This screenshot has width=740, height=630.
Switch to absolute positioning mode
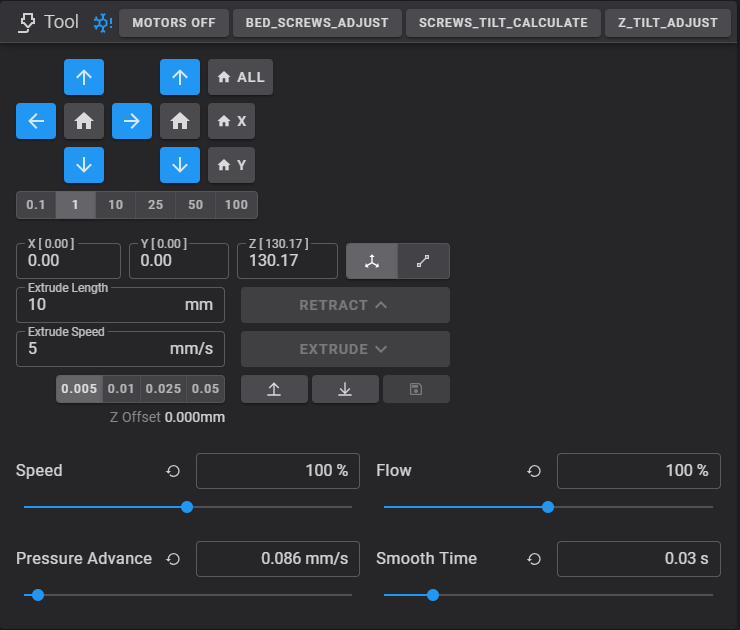(372, 261)
